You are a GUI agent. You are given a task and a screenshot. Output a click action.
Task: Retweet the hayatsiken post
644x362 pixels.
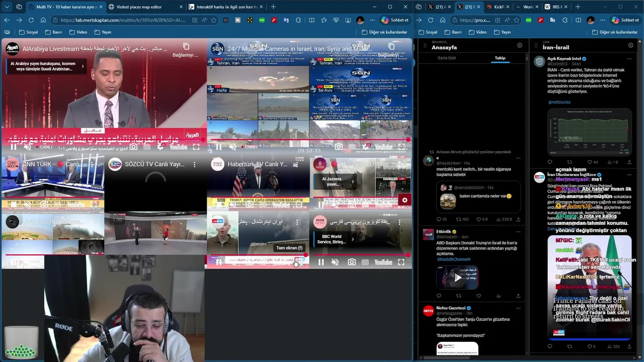point(458,219)
